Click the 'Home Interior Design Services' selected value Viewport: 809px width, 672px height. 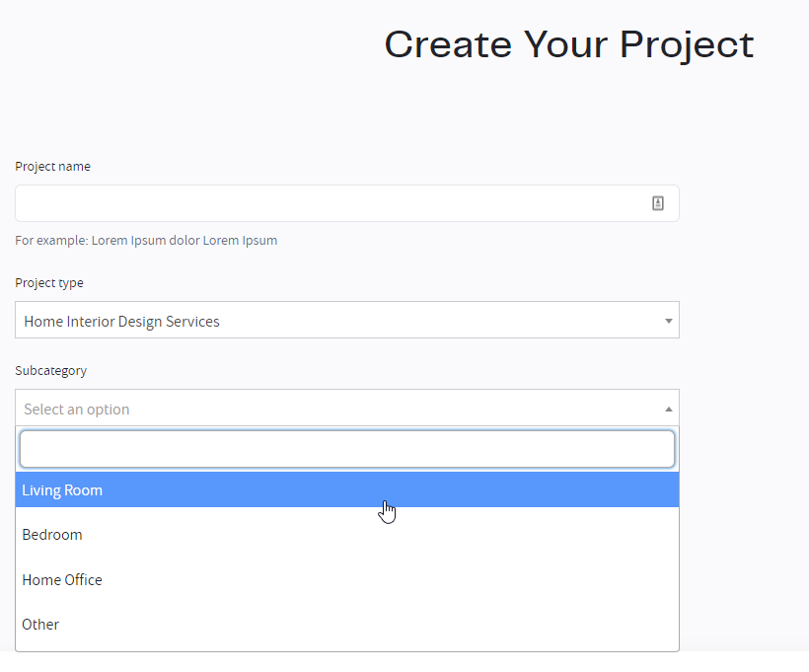pos(121,322)
